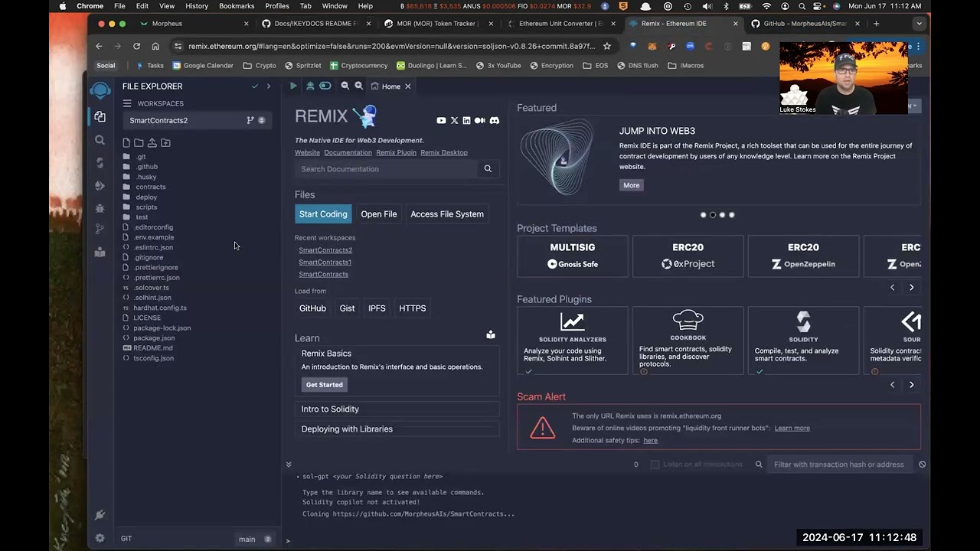Select the third Featured carousel dot

(x=722, y=215)
